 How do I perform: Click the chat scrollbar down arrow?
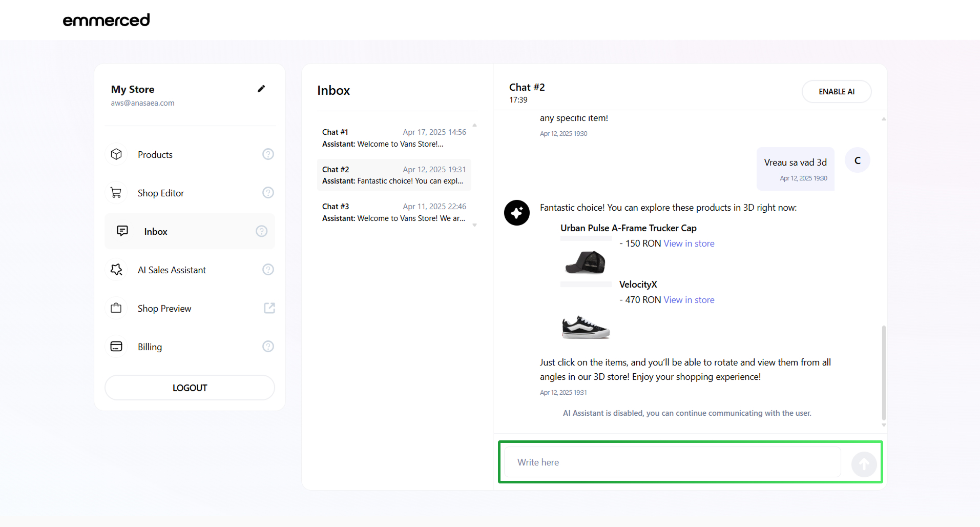[884, 425]
